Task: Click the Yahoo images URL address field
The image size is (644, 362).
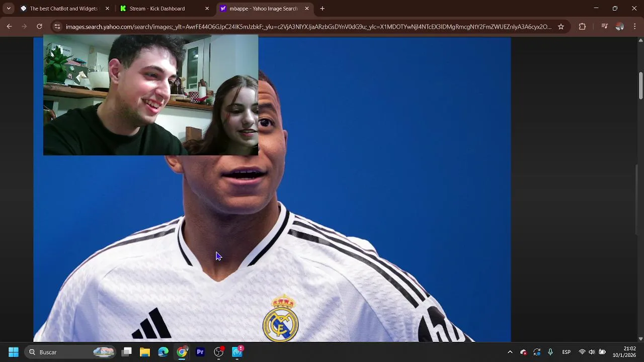Action: point(308,27)
